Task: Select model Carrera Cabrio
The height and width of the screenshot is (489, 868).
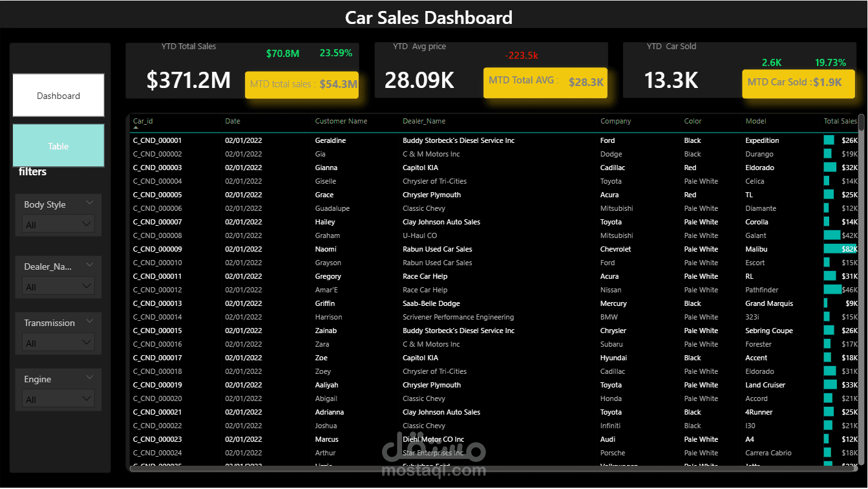Action: [x=768, y=453]
